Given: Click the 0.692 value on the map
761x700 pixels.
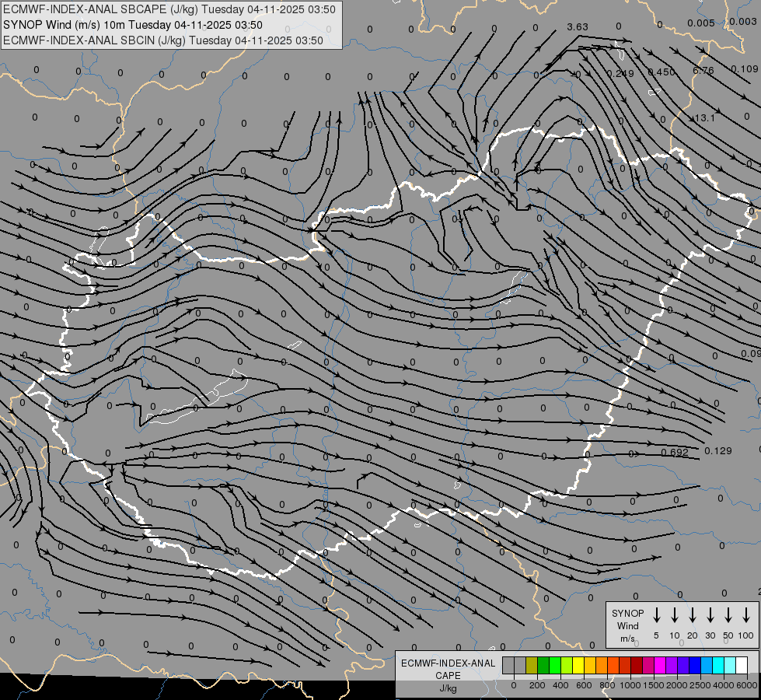Looking at the screenshot, I should [675, 452].
